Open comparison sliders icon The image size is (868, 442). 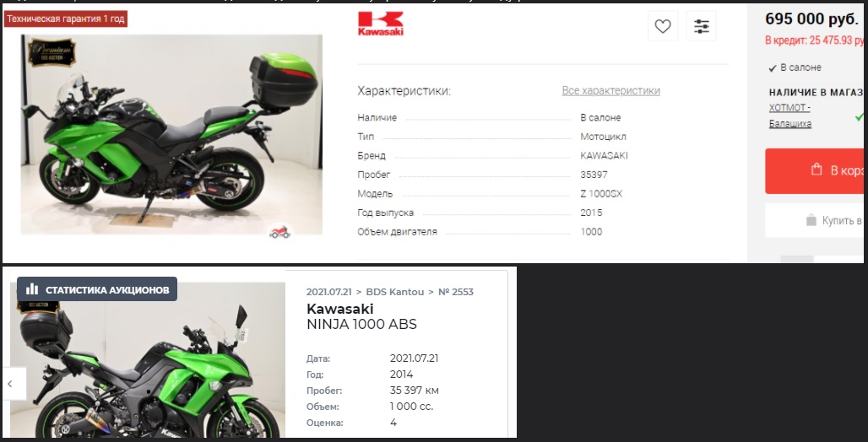(x=702, y=26)
